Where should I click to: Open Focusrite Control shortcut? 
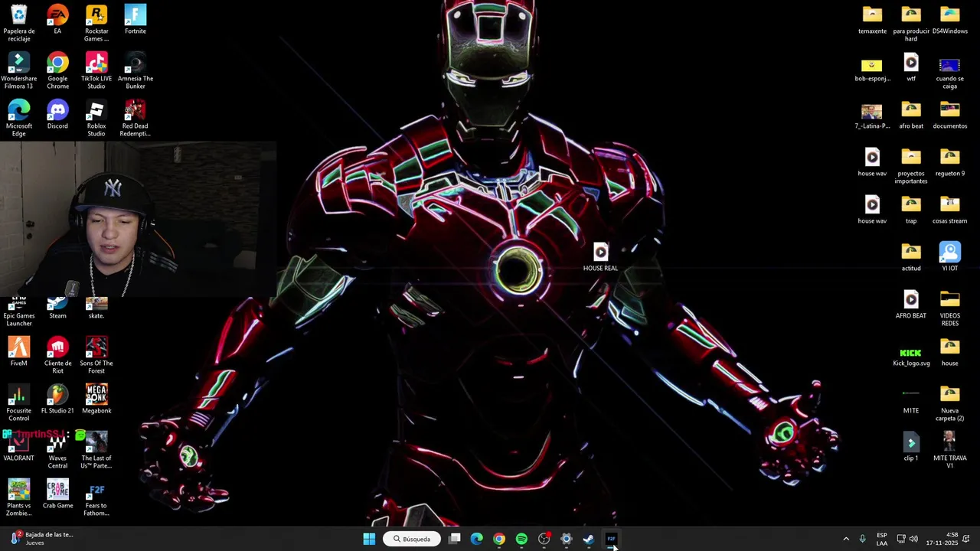pos(18,403)
